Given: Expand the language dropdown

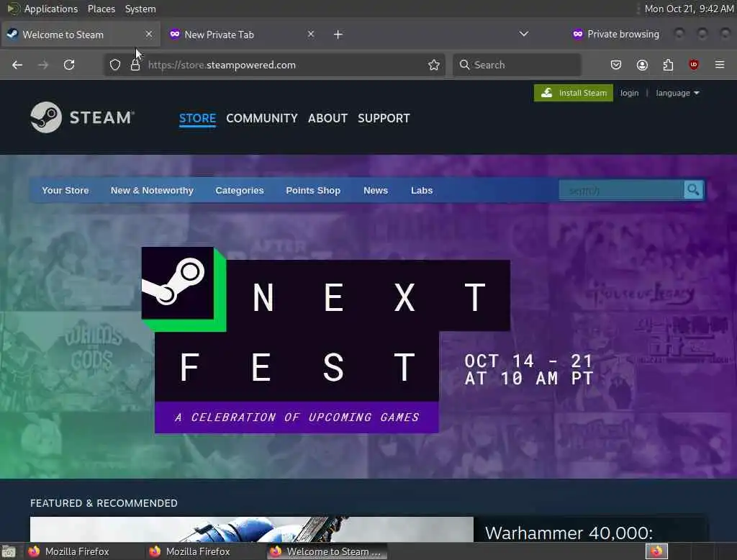Looking at the screenshot, I should pyautogui.click(x=677, y=93).
